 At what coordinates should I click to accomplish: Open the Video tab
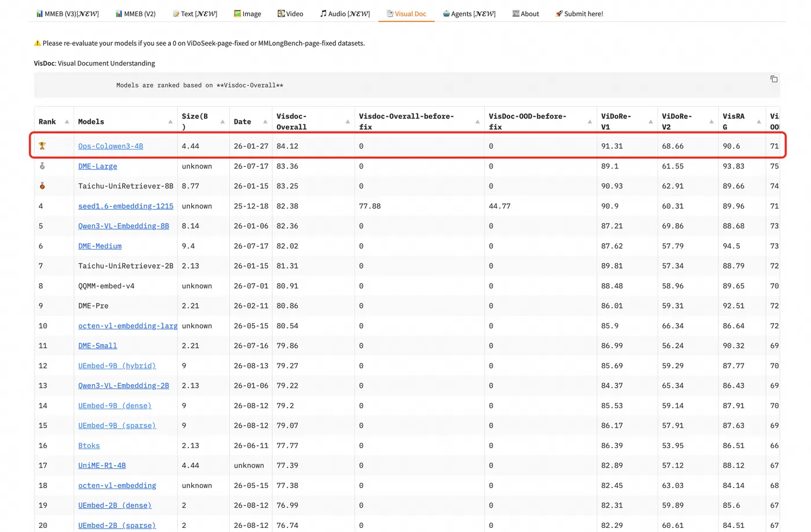tap(290, 13)
